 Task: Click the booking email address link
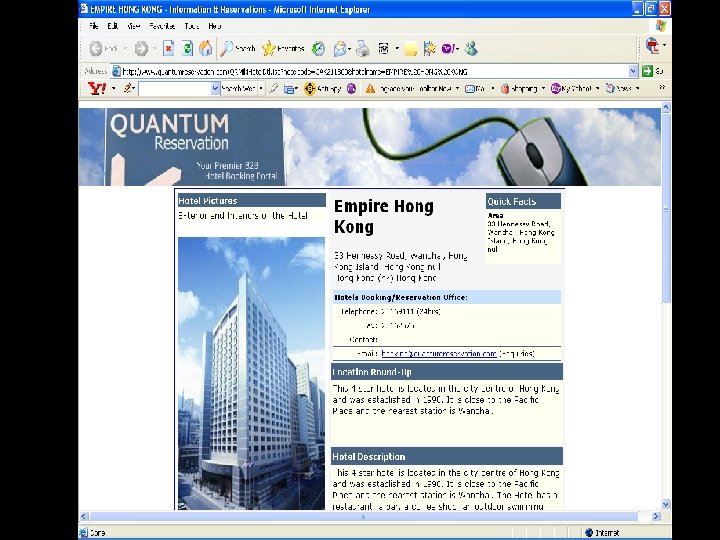click(x=439, y=354)
